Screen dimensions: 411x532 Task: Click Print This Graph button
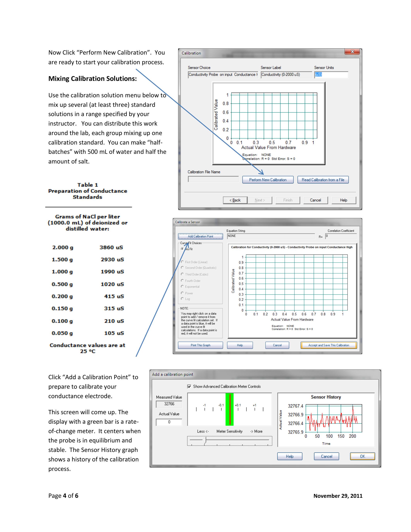click(x=200, y=345)
